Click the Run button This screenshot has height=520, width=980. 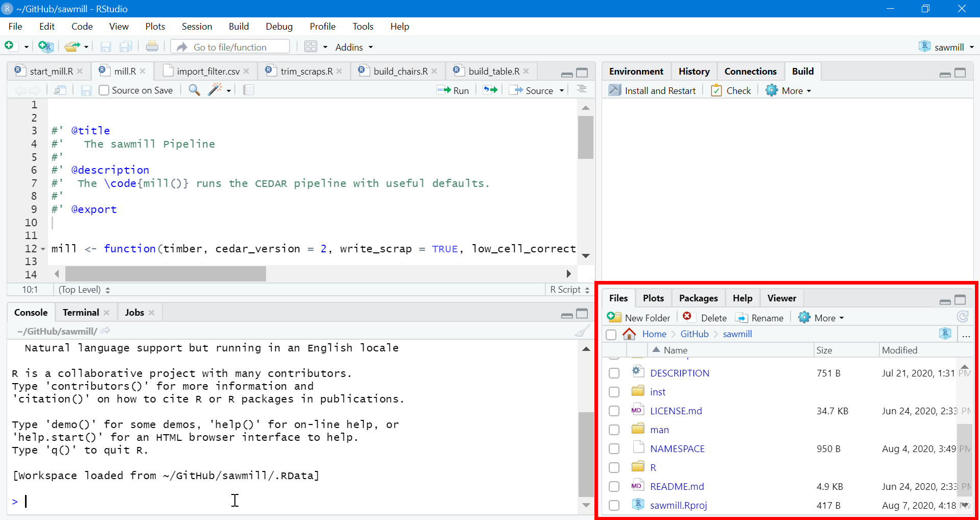pos(453,90)
